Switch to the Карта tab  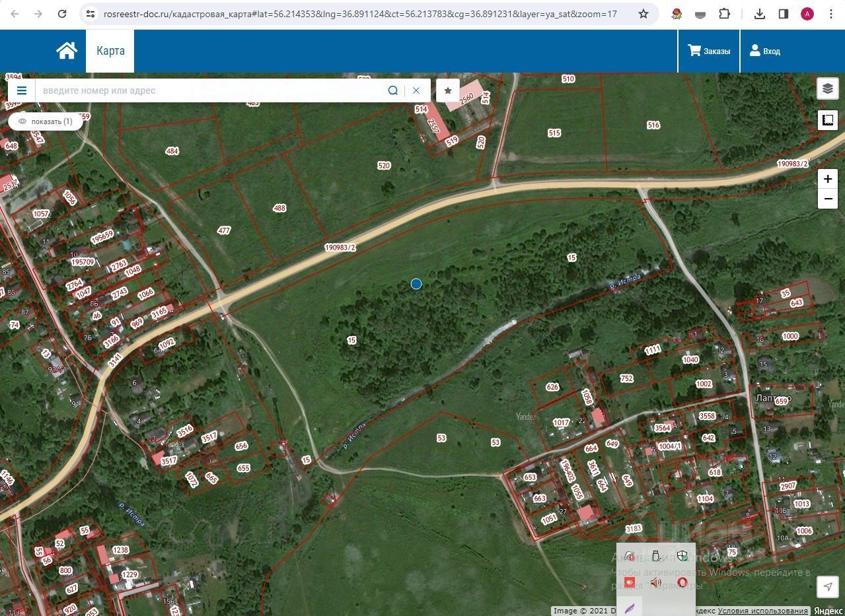point(110,51)
